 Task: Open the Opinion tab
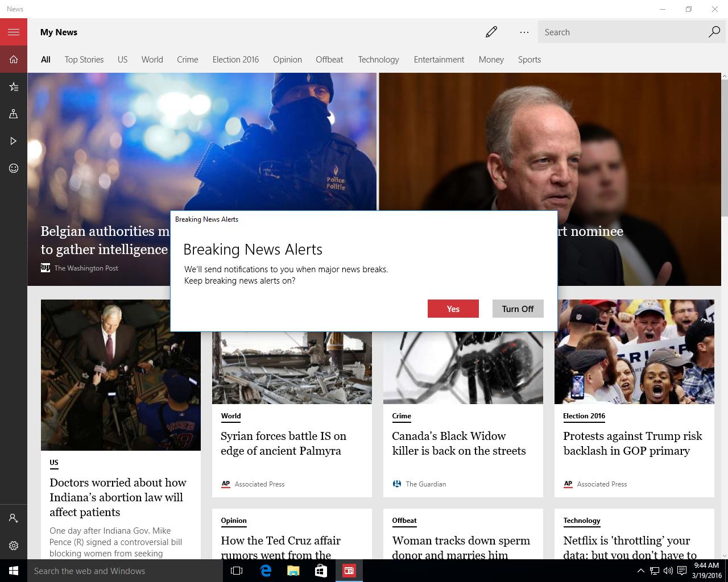click(287, 59)
